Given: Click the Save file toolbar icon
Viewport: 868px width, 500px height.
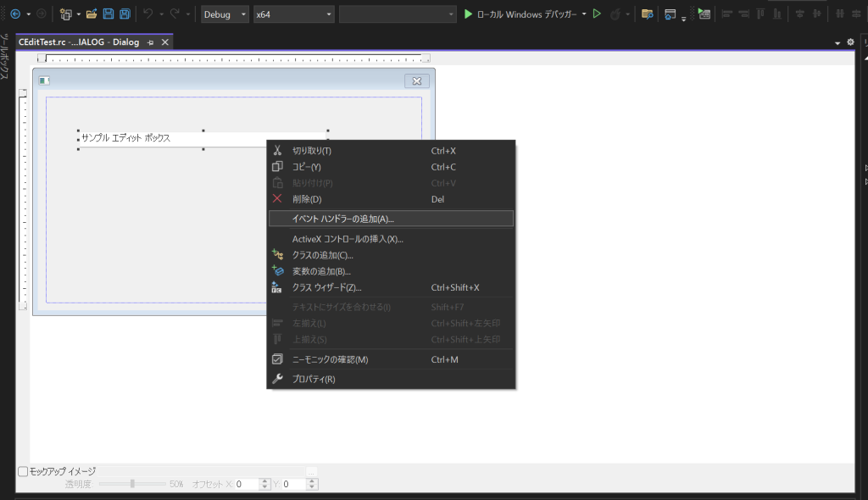Looking at the screenshot, I should point(108,14).
